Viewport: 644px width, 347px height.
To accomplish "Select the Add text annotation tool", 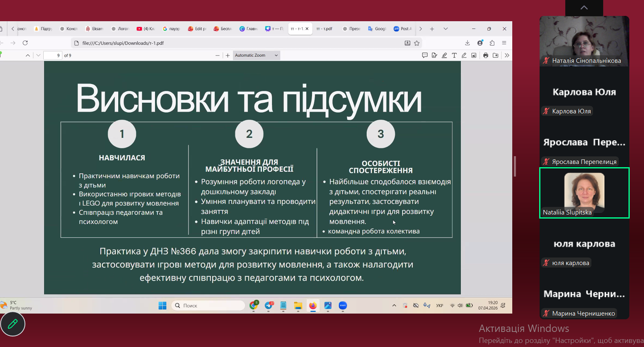I will tap(454, 55).
